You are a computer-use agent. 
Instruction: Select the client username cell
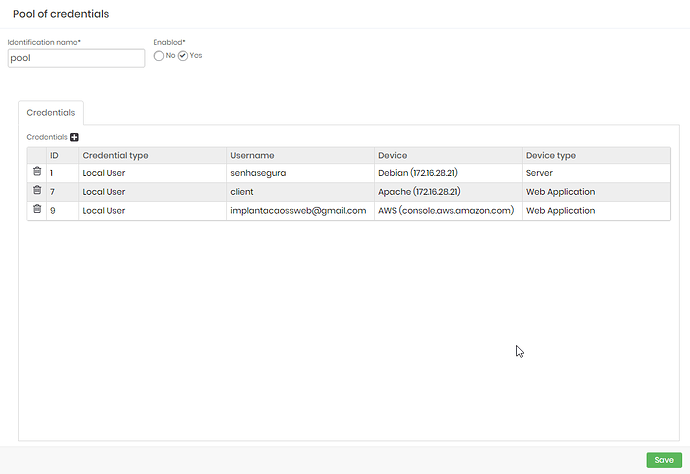[x=300, y=192]
